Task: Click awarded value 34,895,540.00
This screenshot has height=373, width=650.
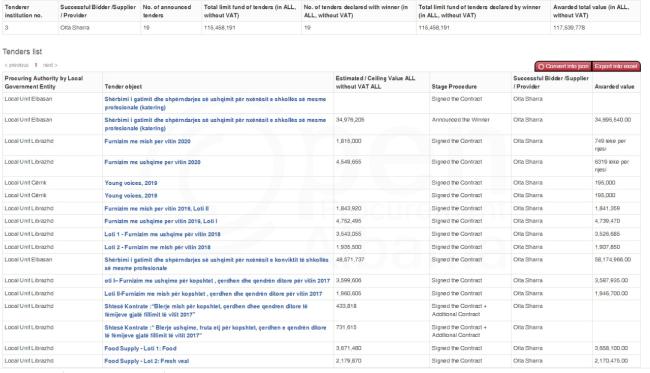Action: (x=613, y=120)
